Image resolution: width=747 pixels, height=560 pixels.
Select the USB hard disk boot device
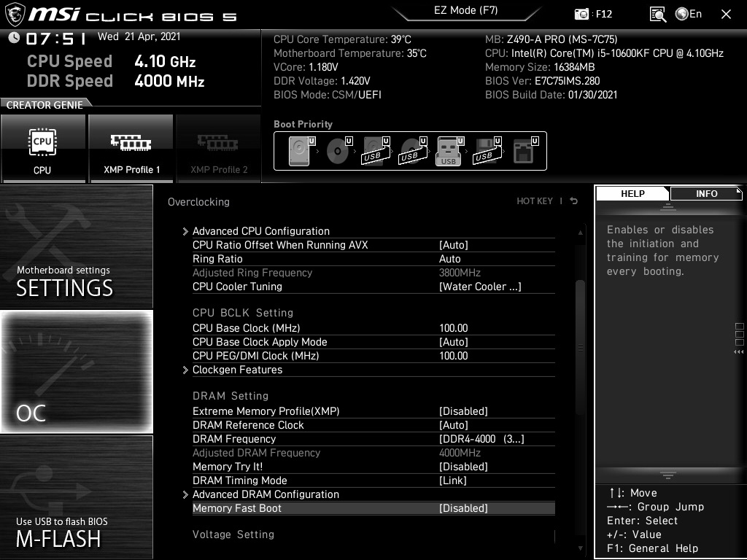376,151
